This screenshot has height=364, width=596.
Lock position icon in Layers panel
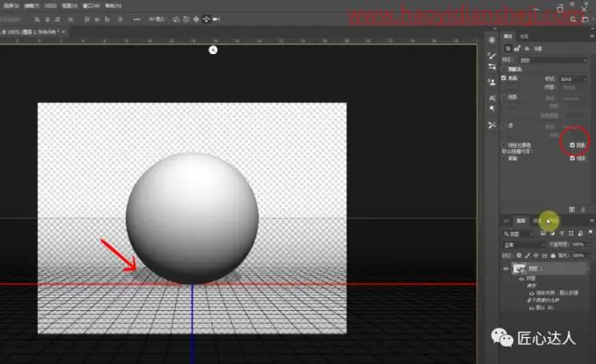[536, 256]
